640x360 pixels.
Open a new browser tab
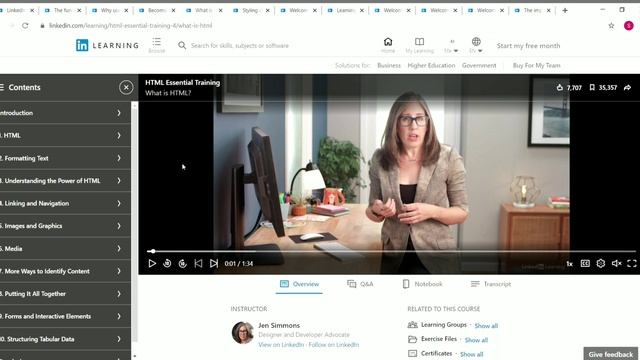(565, 10)
